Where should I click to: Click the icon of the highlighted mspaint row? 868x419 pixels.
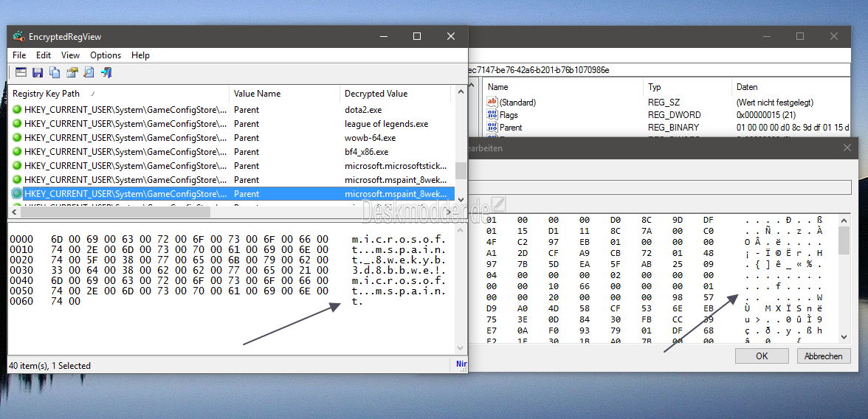point(16,194)
